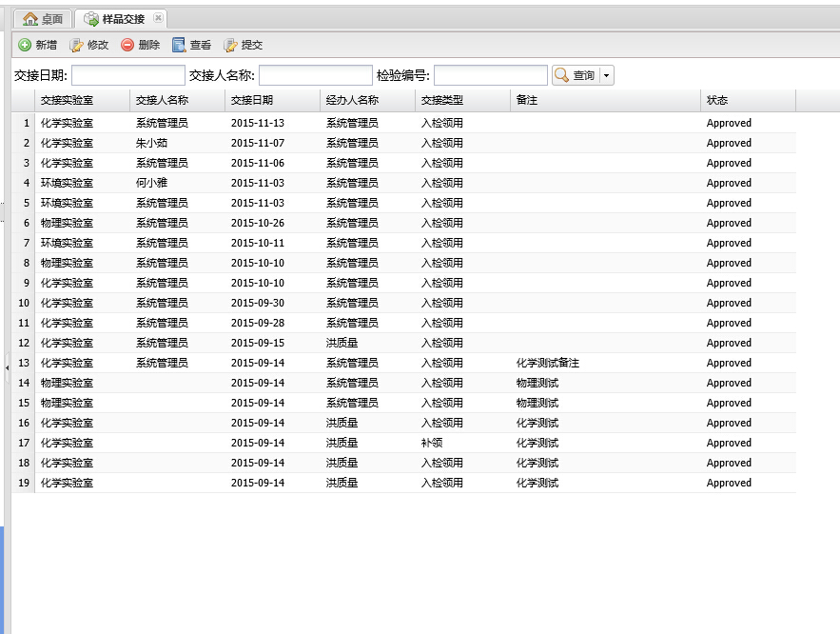Viewport: 840px width, 634px height.
Task: Switch to the 桌面 tab
Action: [44, 18]
